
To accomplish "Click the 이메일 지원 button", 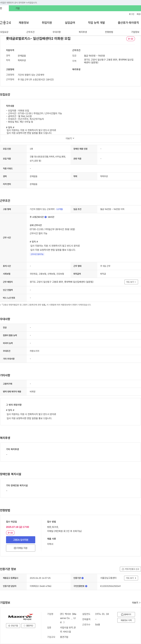I will [20, 548].
